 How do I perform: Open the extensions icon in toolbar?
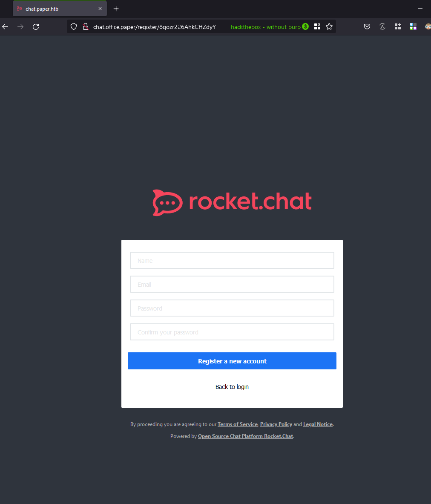click(x=398, y=27)
